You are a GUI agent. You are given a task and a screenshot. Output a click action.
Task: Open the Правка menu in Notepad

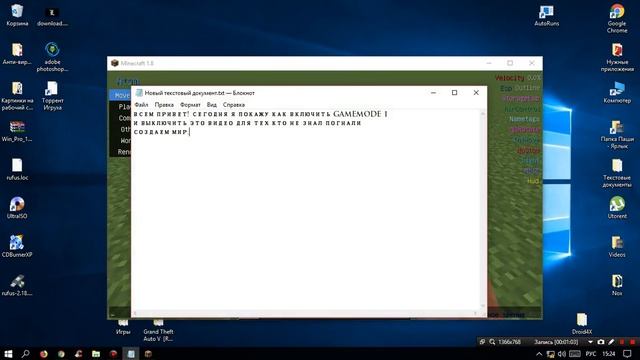pyautogui.click(x=164, y=105)
